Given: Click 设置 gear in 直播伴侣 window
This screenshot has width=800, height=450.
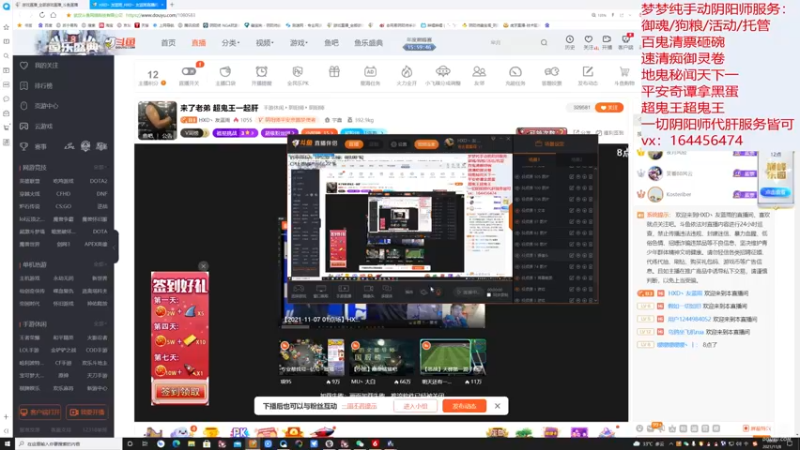Looking at the screenshot, I should click(x=399, y=144).
